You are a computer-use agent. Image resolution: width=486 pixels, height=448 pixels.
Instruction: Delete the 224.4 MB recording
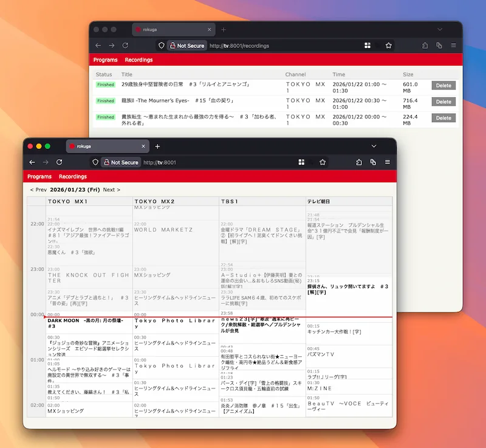click(x=443, y=117)
